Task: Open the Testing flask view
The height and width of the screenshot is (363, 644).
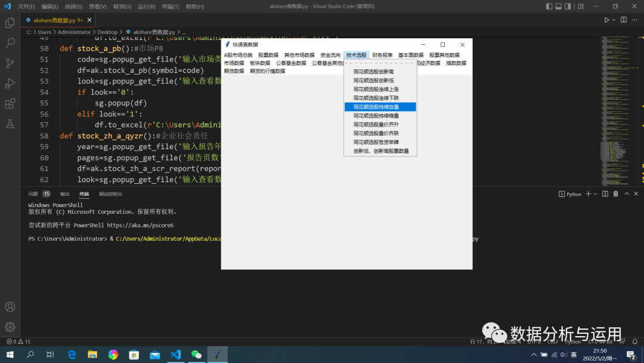Action: (x=10, y=124)
